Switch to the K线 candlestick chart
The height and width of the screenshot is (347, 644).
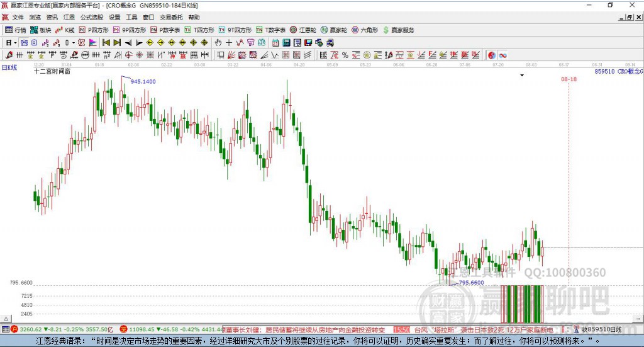(x=65, y=30)
